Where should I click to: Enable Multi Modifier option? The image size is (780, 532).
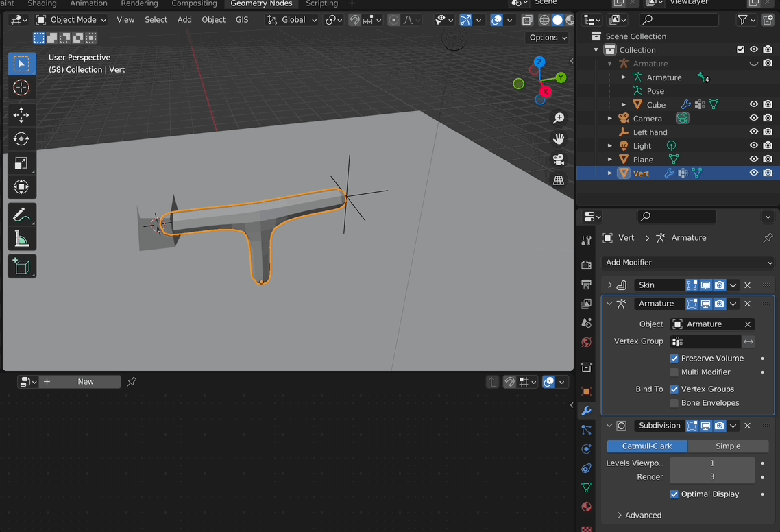pyautogui.click(x=674, y=372)
